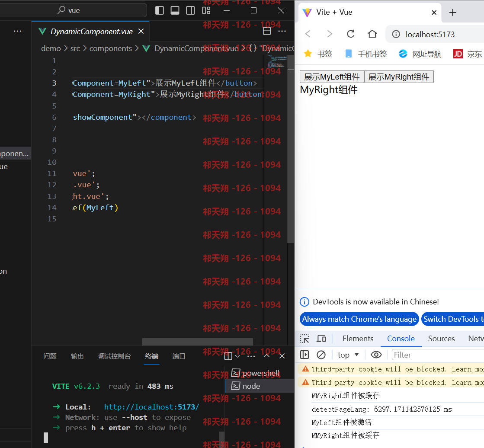Switch to the 端口 panel tab

[x=179, y=356]
